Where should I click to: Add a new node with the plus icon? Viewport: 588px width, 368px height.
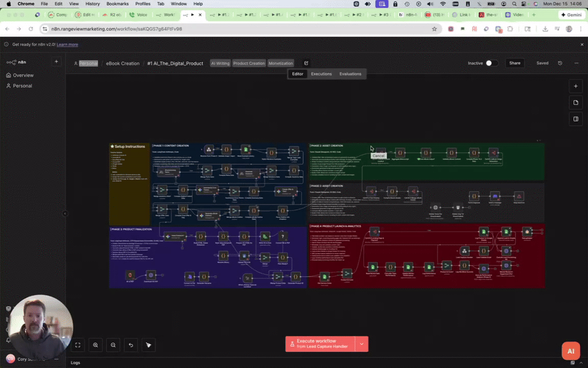575,86
